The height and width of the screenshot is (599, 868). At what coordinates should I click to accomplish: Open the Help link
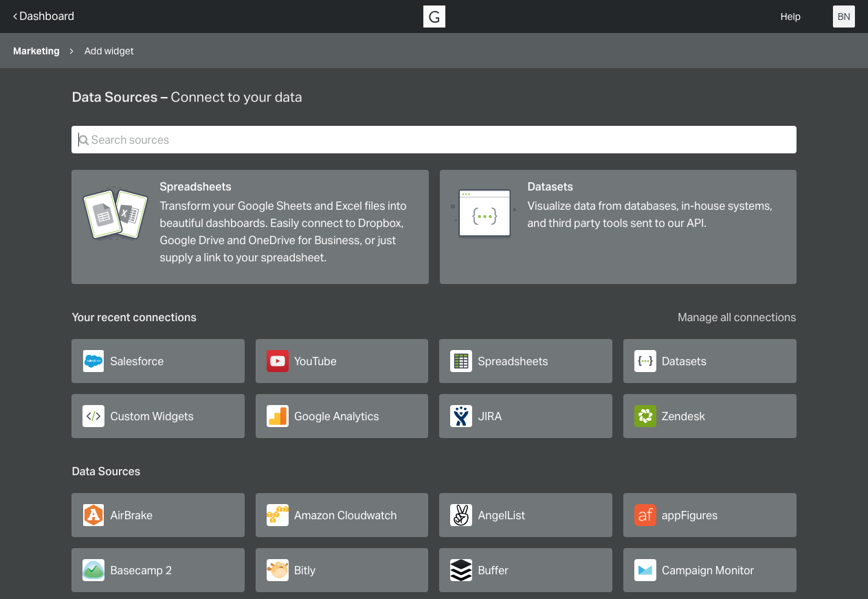click(x=790, y=17)
